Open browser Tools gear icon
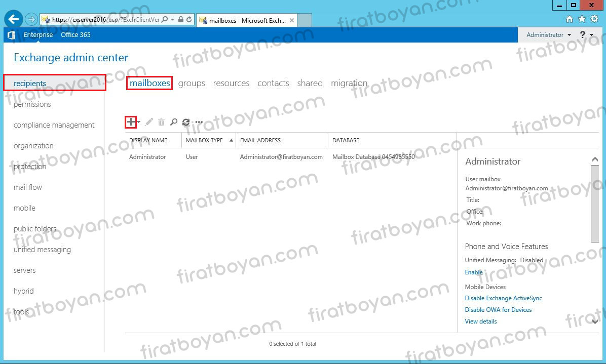 (x=594, y=19)
